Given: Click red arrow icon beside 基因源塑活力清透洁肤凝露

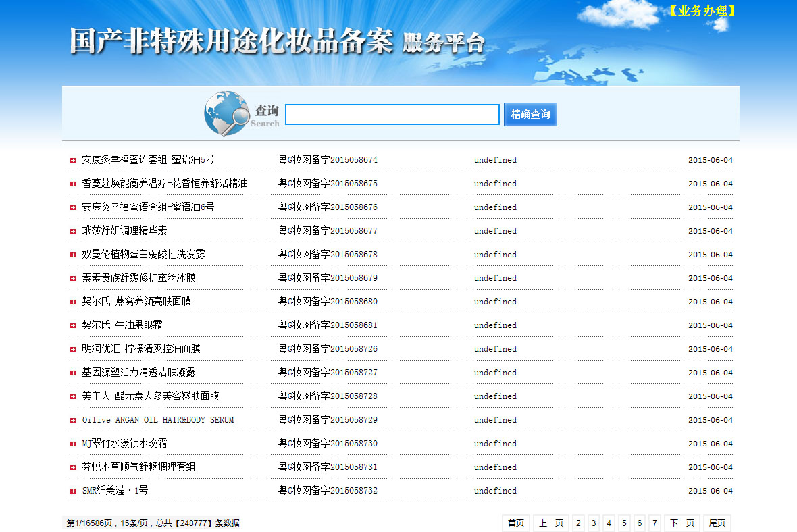Looking at the screenshot, I should (73, 373).
